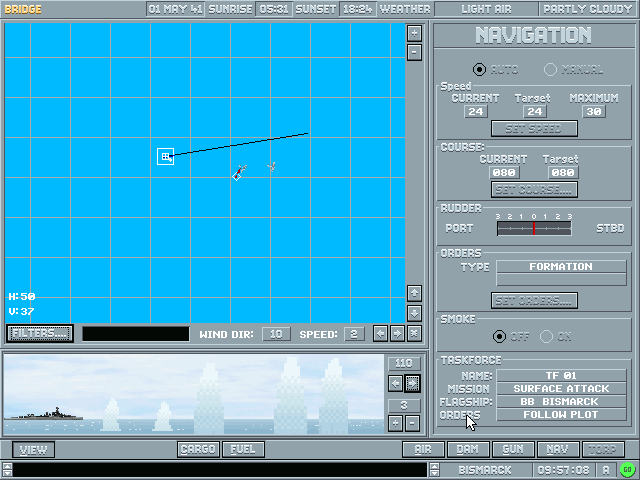Viewport: 640px width, 480px height.
Task: Click the SET ORDERS button
Action: (x=534, y=300)
